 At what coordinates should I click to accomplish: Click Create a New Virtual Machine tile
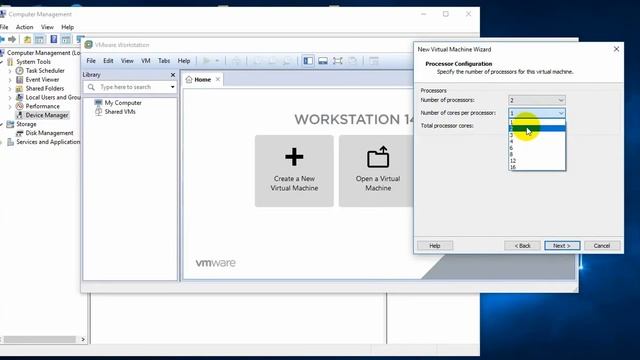click(294, 171)
